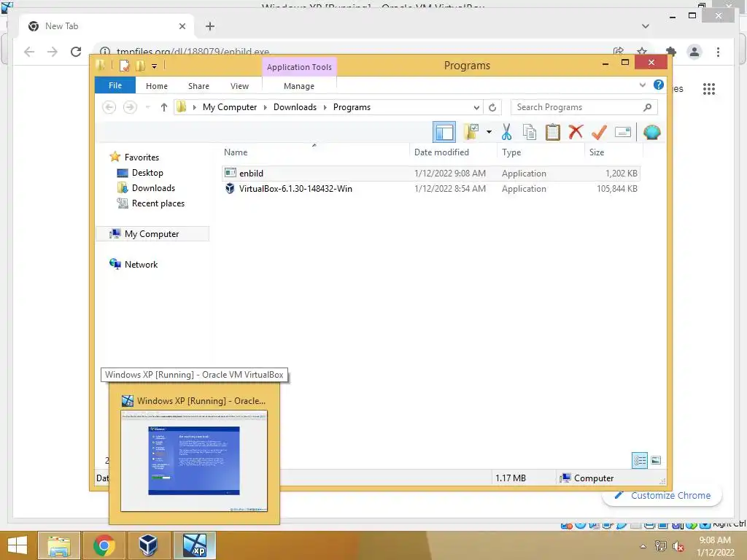Viewport: 747px width, 560px height.
Task: Toggle the preview pane layout icon
Action: (x=444, y=132)
